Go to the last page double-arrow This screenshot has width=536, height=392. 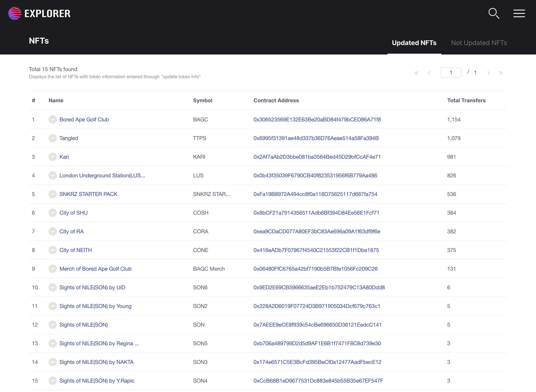[x=501, y=73]
